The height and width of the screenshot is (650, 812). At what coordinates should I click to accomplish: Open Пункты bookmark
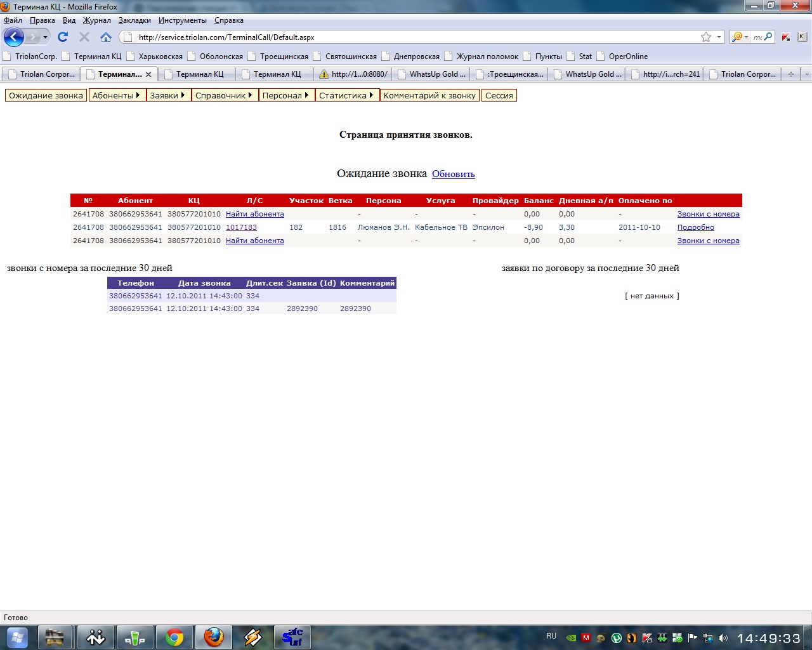pos(542,56)
